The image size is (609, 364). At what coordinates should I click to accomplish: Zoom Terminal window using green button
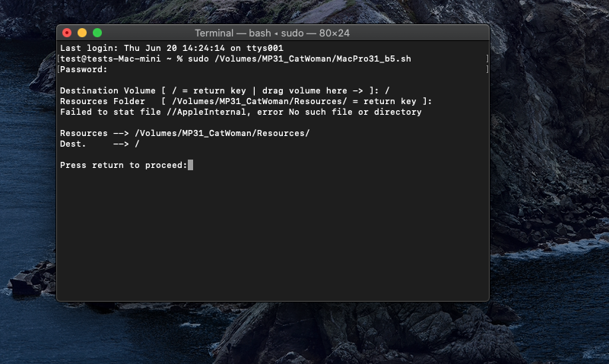[x=97, y=33]
